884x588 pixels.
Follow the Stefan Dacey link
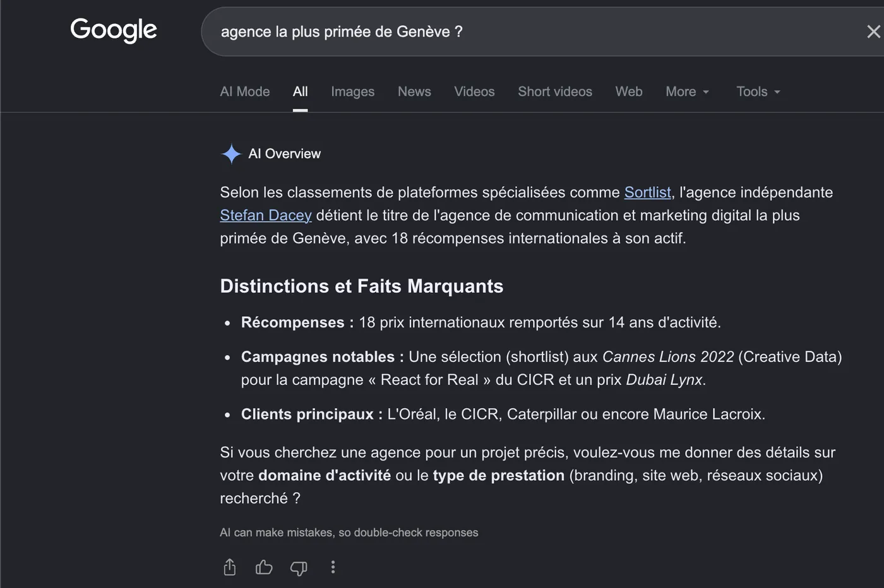coord(266,215)
